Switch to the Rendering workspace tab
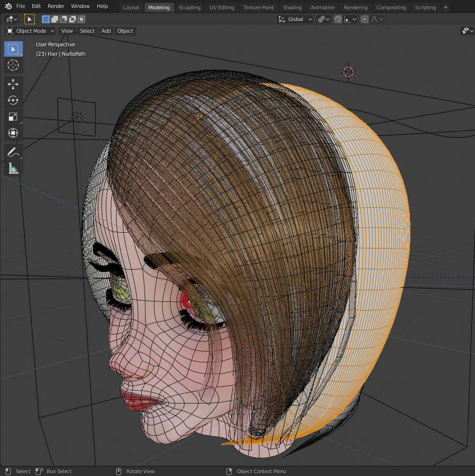475x476 pixels. pos(356,7)
